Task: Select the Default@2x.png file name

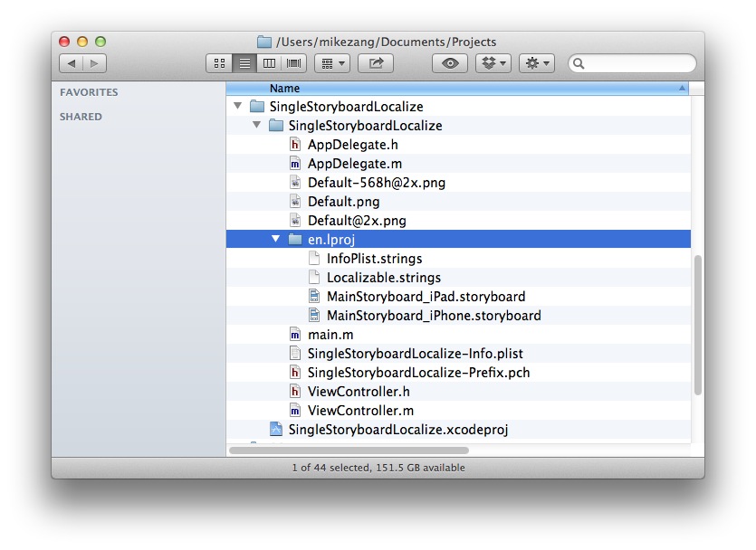Action: click(357, 221)
